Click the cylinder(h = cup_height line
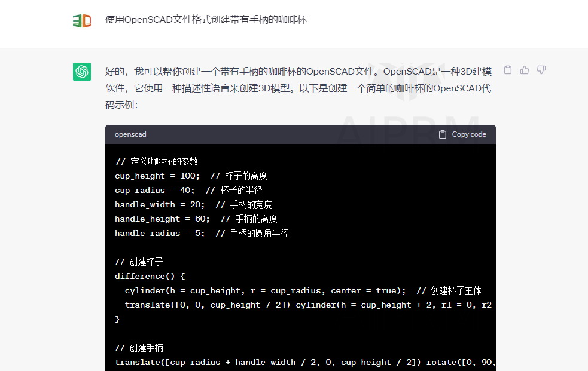Viewport: 588px width, 371px height. (x=303, y=290)
